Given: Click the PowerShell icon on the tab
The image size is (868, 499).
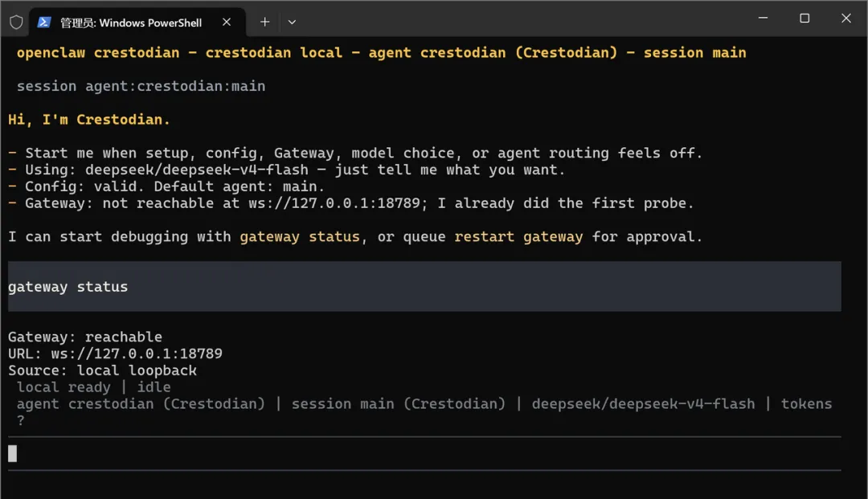Looking at the screenshot, I should [x=44, y=22].
